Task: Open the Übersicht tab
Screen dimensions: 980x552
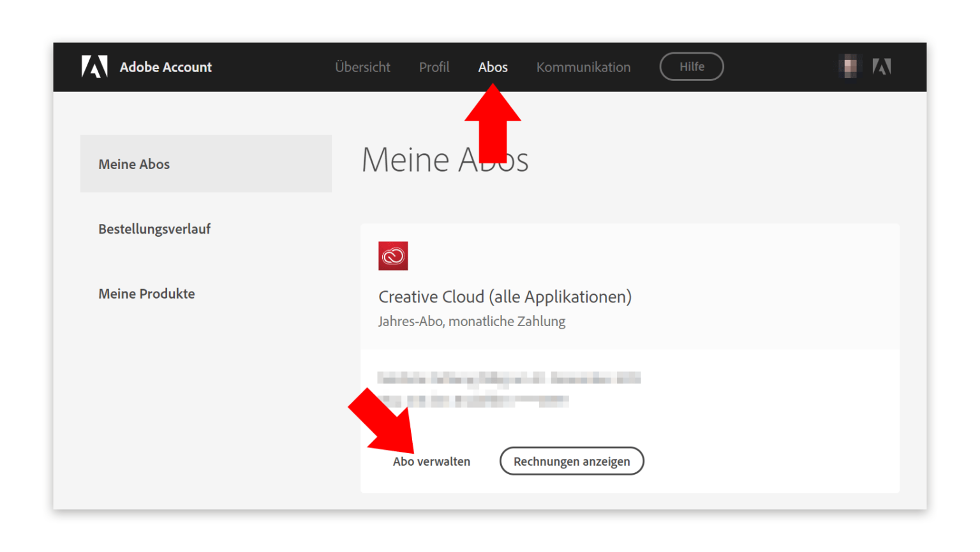Action: point(362,67)
